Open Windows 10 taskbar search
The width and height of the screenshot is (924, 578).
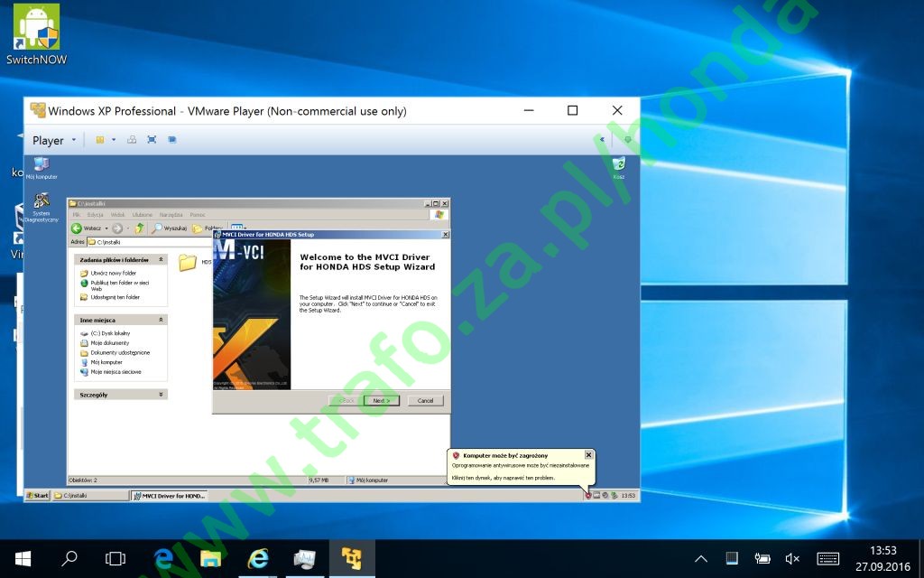click(x=69, y=558)
